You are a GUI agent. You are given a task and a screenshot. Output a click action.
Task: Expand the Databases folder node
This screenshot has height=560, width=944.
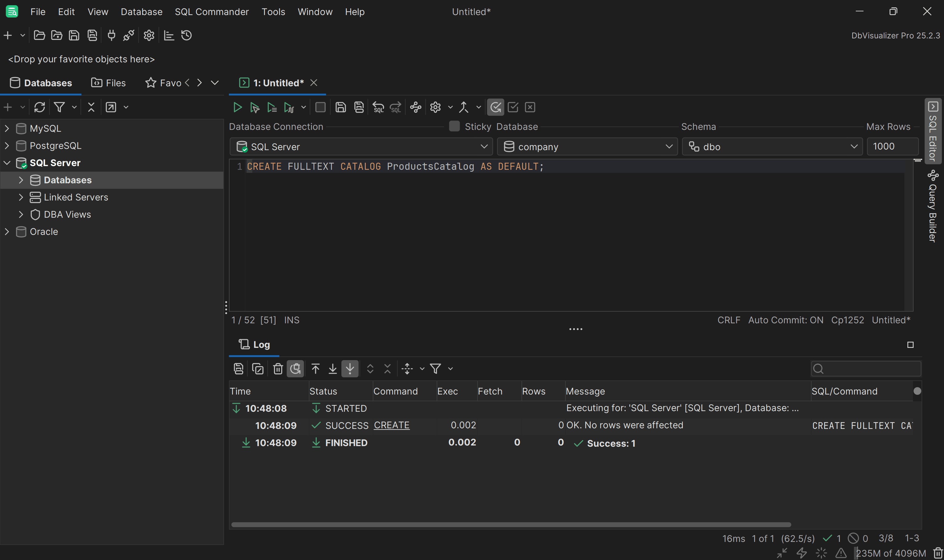[21, 180]
